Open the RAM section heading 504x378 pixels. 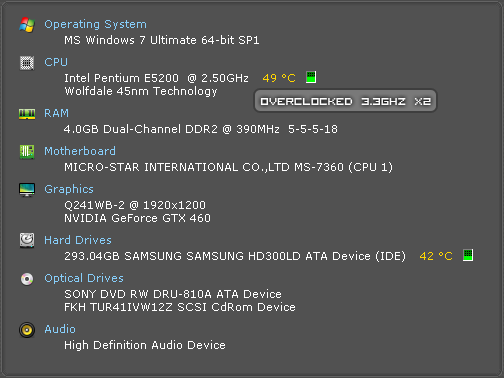tap(56, 113)
